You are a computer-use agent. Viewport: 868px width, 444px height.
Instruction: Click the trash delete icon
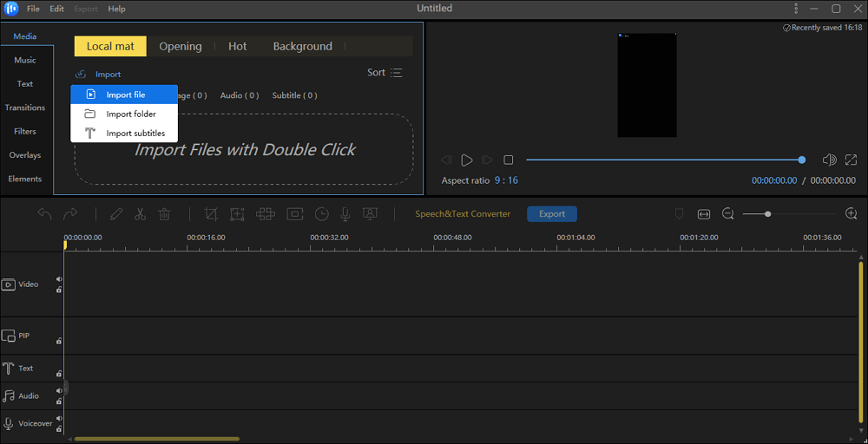(164, 214)
